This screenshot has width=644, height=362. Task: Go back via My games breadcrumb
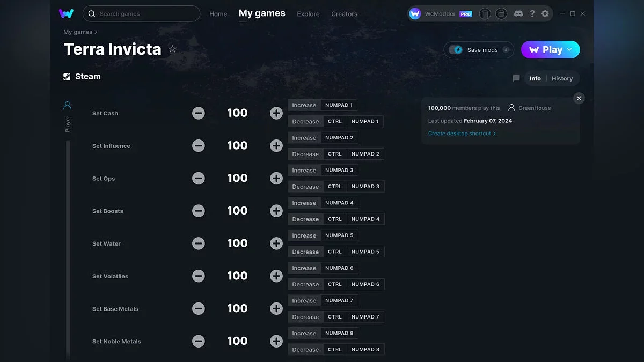pos(78,32)
